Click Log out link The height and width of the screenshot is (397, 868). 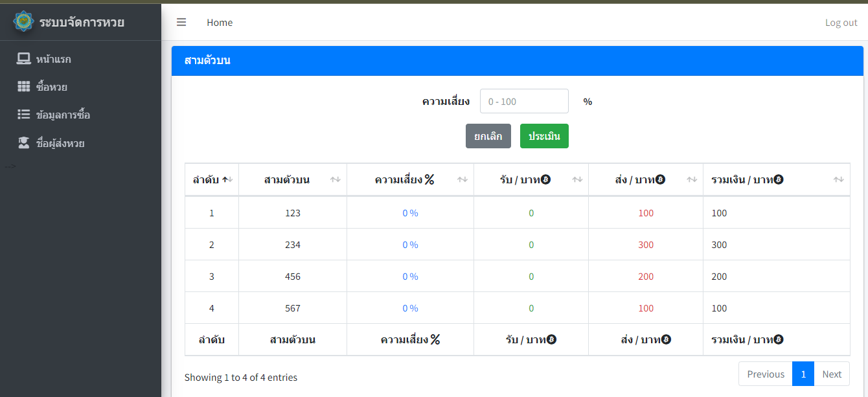coord(841,23)
